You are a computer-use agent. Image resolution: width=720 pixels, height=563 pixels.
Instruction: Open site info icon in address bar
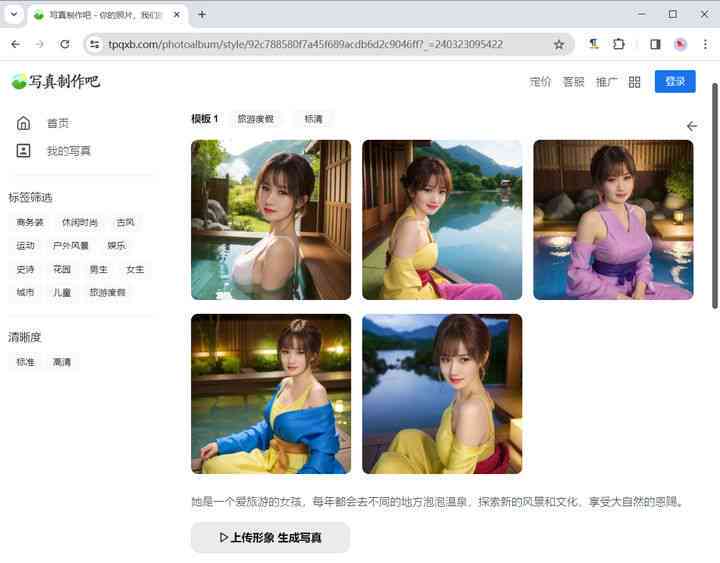tap(95, 44)
